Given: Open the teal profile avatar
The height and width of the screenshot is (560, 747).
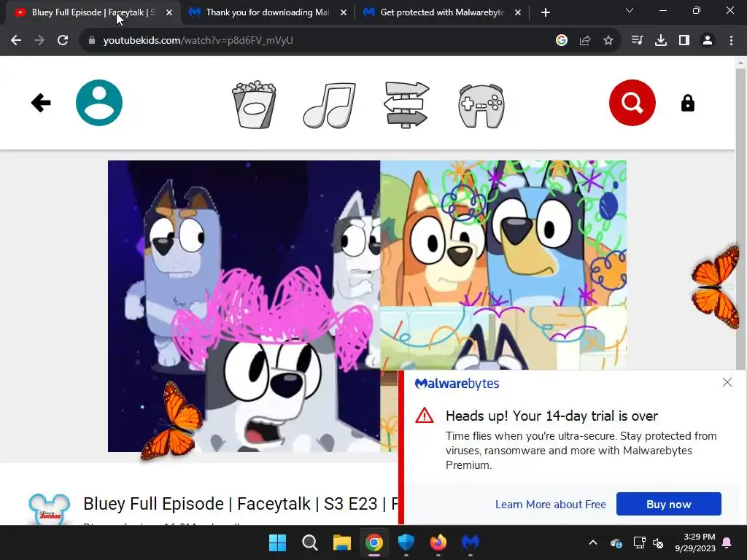Looking at the screenshot, I should 99,102.
